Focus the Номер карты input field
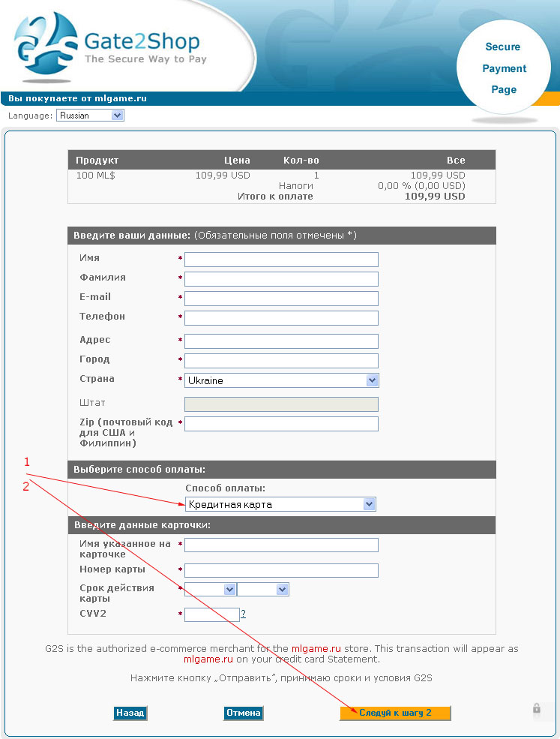Screen dimensions: 560x739 click(x=281, y=570)
